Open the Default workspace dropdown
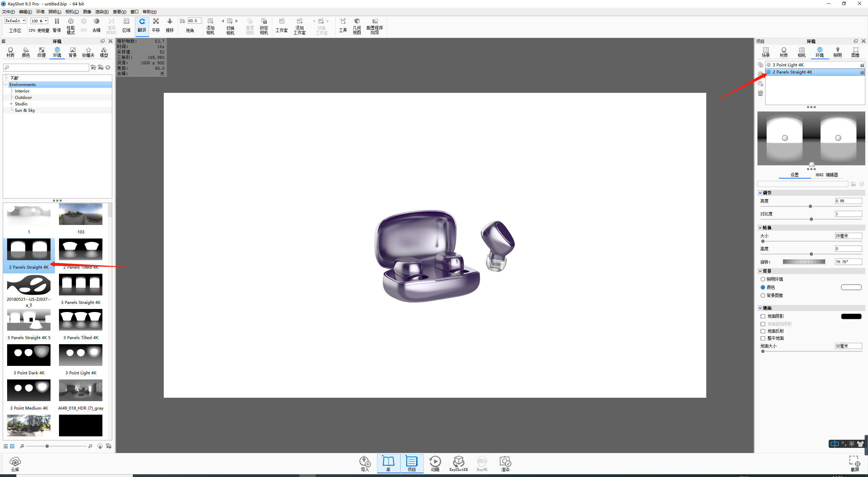 coord(15,21)
